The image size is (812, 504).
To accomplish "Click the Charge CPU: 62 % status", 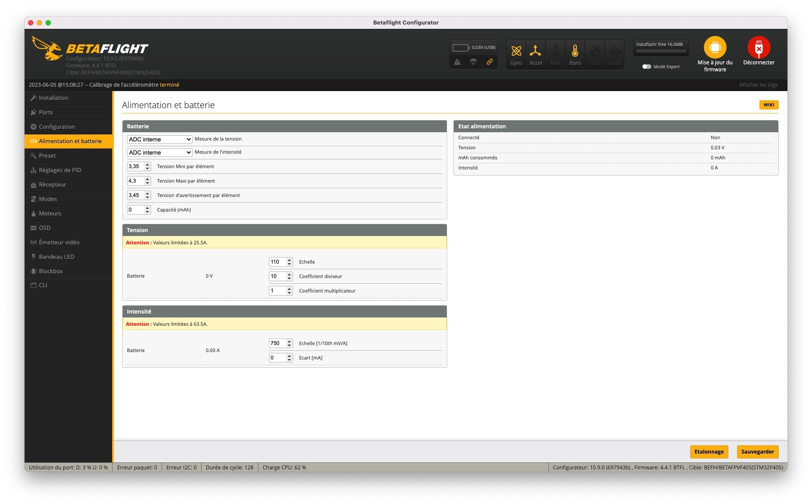I will coord(284,467).
